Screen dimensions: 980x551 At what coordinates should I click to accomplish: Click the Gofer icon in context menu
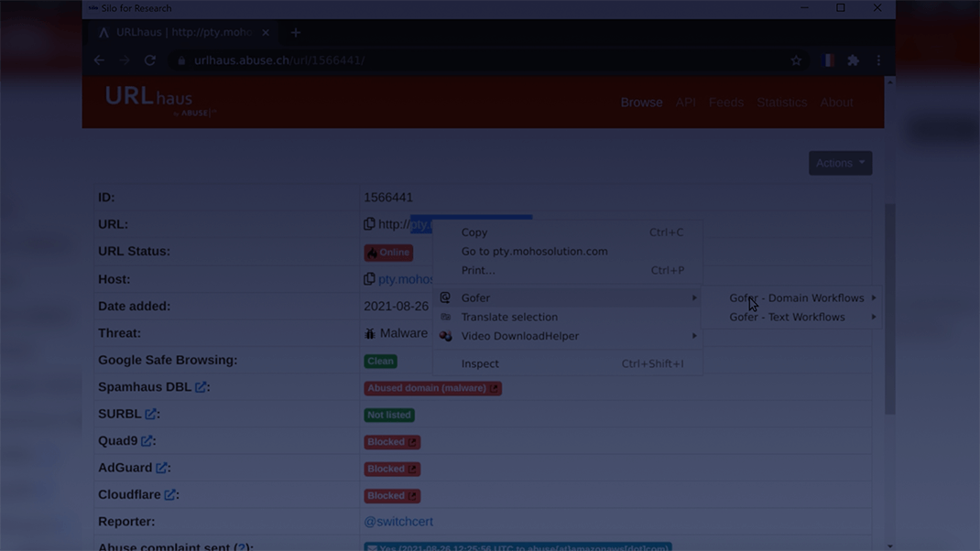coord(445,297)
